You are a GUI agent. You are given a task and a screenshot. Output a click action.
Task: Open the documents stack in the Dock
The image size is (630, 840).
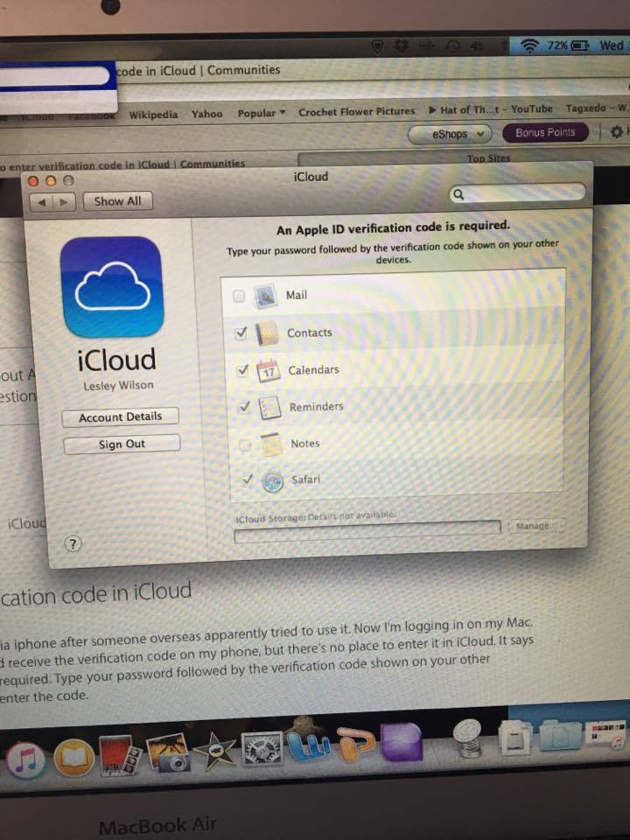pyautogui.click(x=514, y=737)
